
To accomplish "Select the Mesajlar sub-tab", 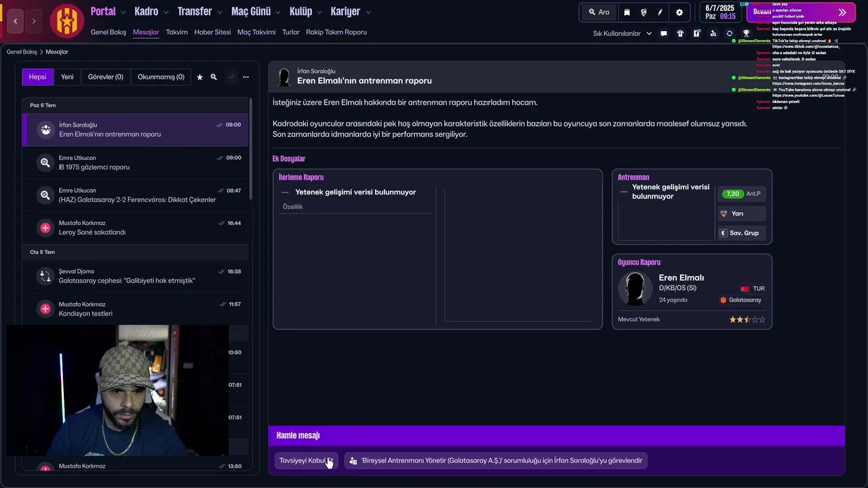I will (146, 32).
